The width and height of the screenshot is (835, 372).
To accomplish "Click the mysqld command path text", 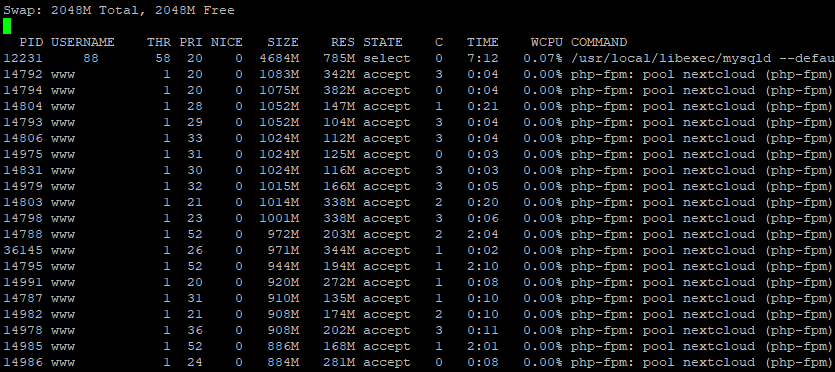I will coord(668,58).
